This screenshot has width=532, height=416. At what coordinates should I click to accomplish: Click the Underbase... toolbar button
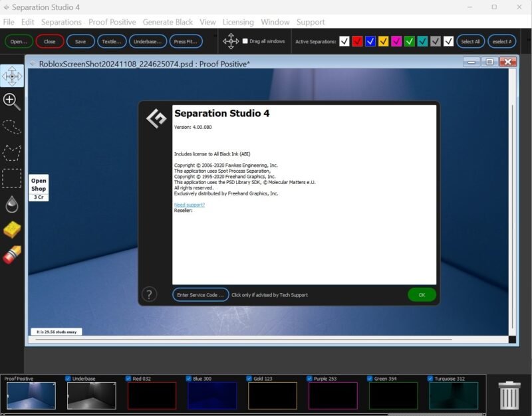(x=148, y=41)
